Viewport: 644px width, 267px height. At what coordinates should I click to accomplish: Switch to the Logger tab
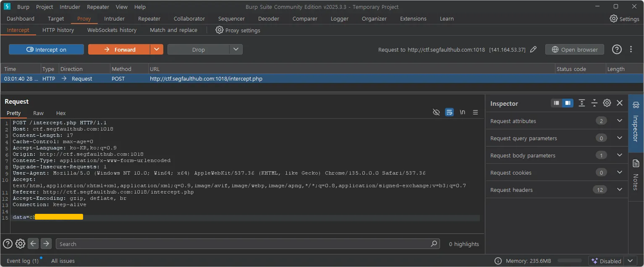(339, 19)
